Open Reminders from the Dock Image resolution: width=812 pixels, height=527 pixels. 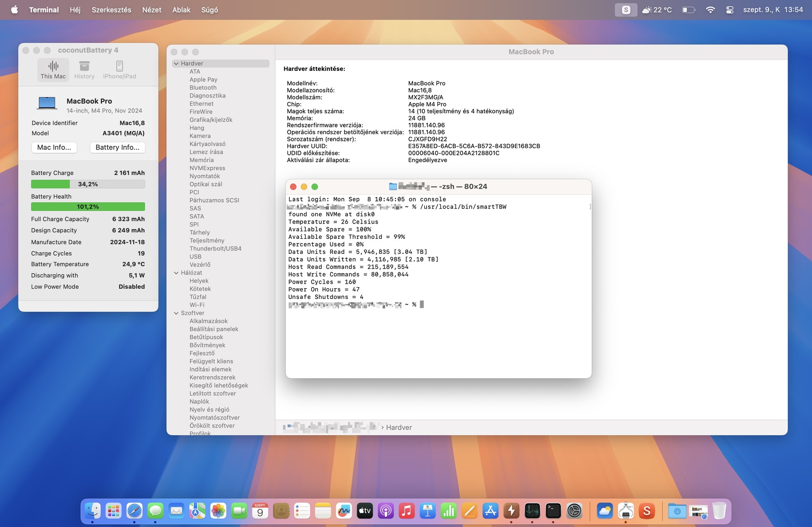pos(302,511)
